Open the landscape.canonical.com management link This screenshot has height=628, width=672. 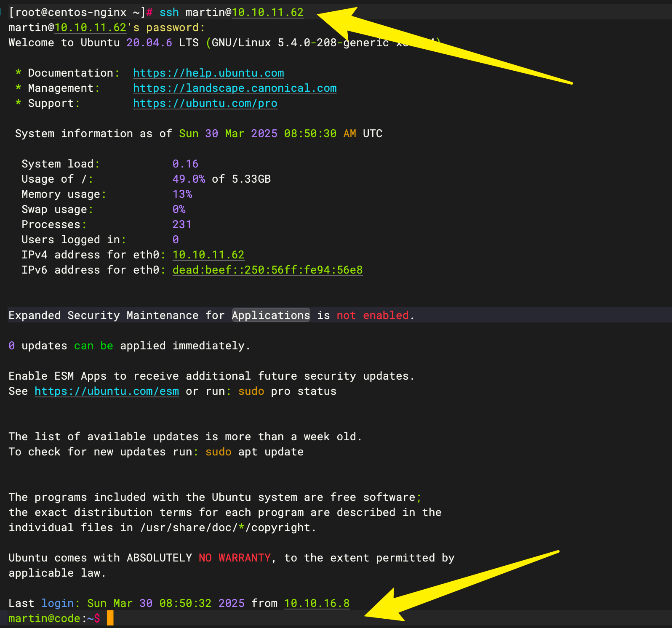(235, 88)
